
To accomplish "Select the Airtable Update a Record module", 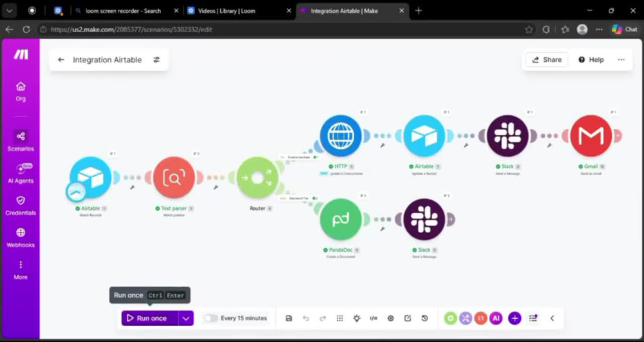I will click(x=424, y=135).
